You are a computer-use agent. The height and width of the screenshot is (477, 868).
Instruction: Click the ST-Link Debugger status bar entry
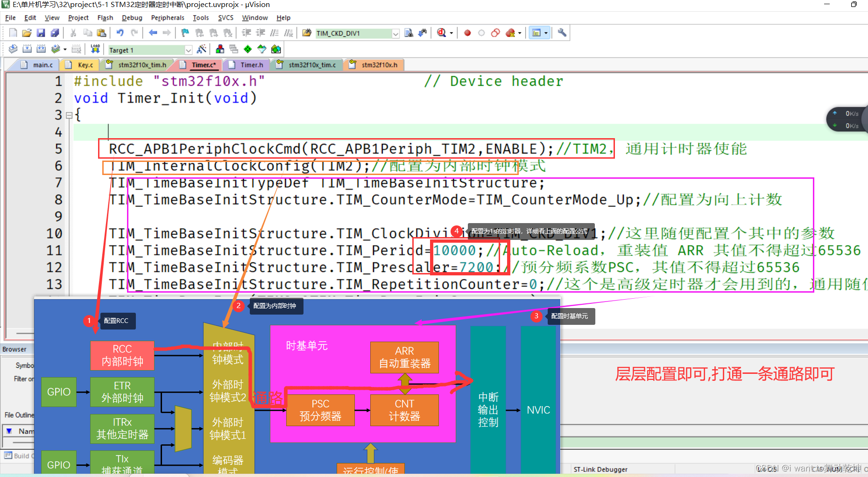[x=600, y=470]
